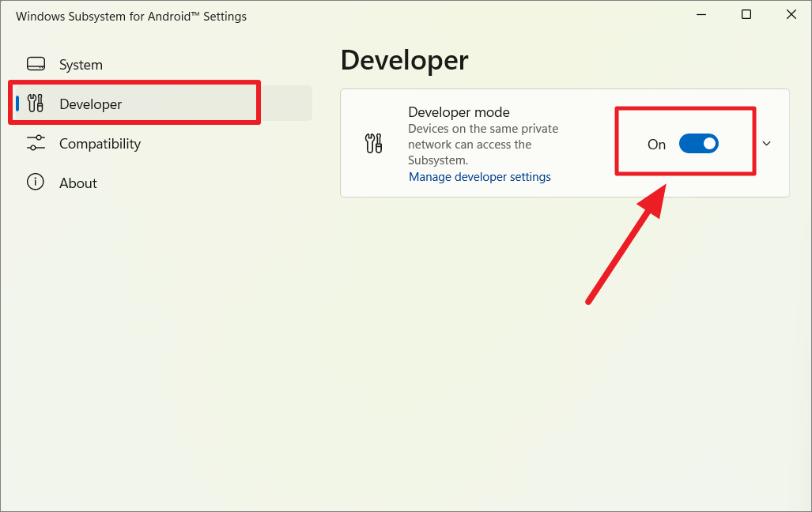Click the "On" status label
812x512 pixels.
coord(657,145)
